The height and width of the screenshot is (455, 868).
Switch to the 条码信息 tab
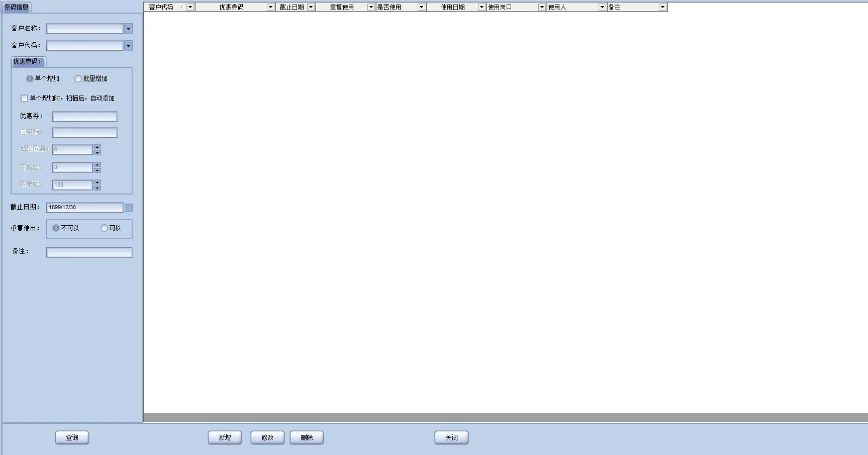[x=17, y=8]
